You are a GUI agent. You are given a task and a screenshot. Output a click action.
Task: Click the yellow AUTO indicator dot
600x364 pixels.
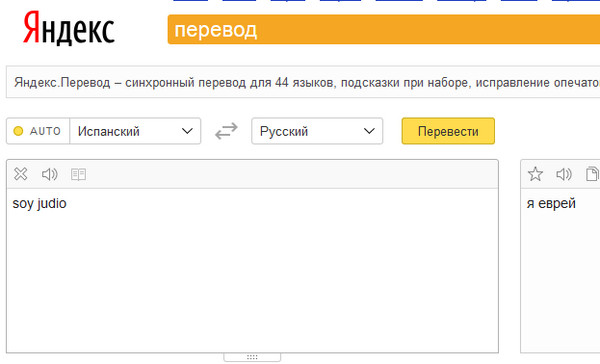point(18,131)
